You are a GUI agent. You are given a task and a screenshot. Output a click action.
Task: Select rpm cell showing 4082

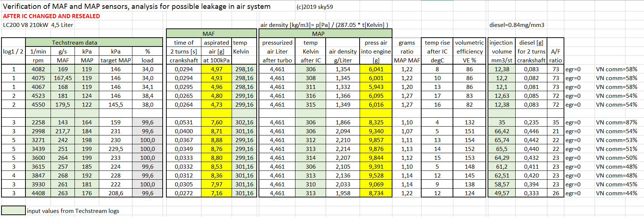pos(38,69)
